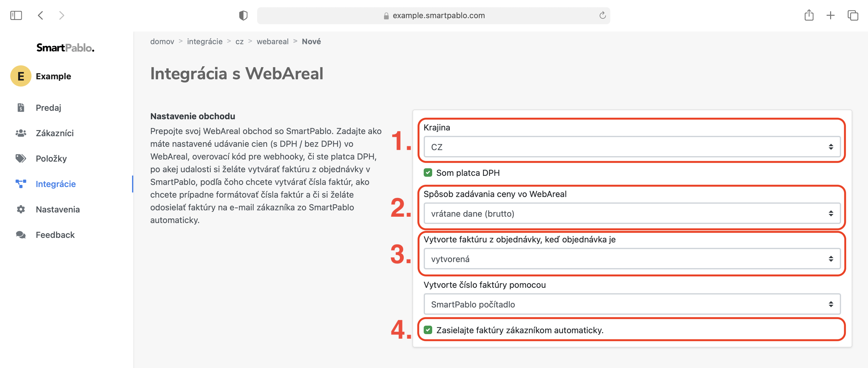Click the Zákazníci people icon
The width and height of the screenshot is (868, 368).
[21, 133]
